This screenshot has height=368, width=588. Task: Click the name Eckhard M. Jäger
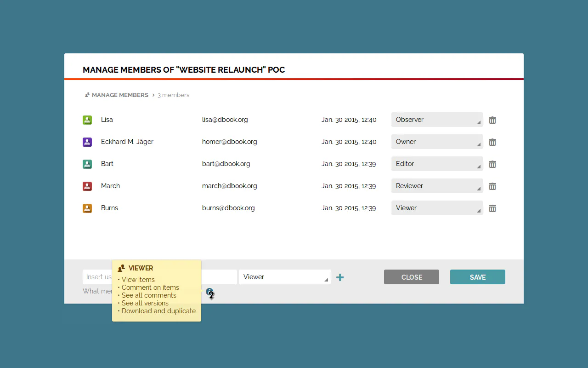tap(127, 142)
